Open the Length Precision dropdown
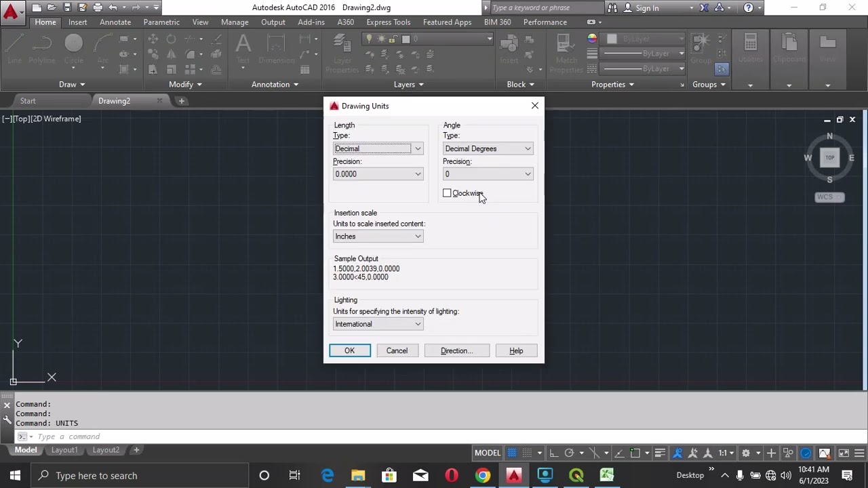Viewport: 868px width, 488px height. [x=378, y=174]
